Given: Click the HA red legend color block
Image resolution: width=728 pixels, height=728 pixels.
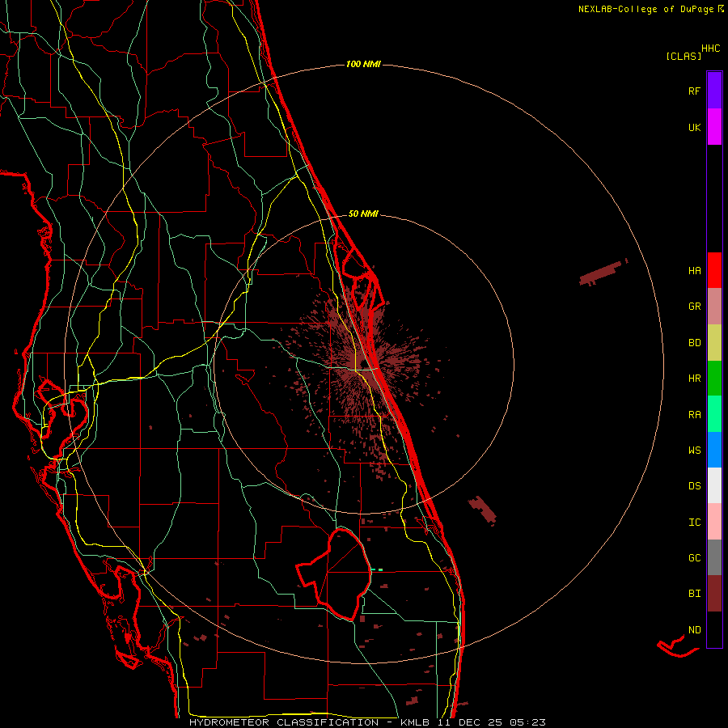Looking at the screenshot, I should pyautogui.click(x=714, y=270).
